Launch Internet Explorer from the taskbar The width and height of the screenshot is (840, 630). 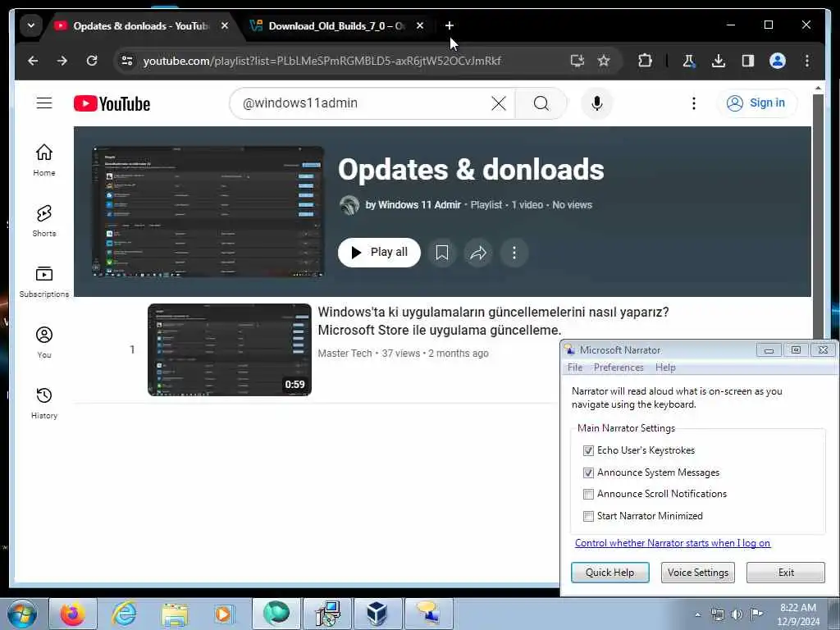tap(124, 614)
